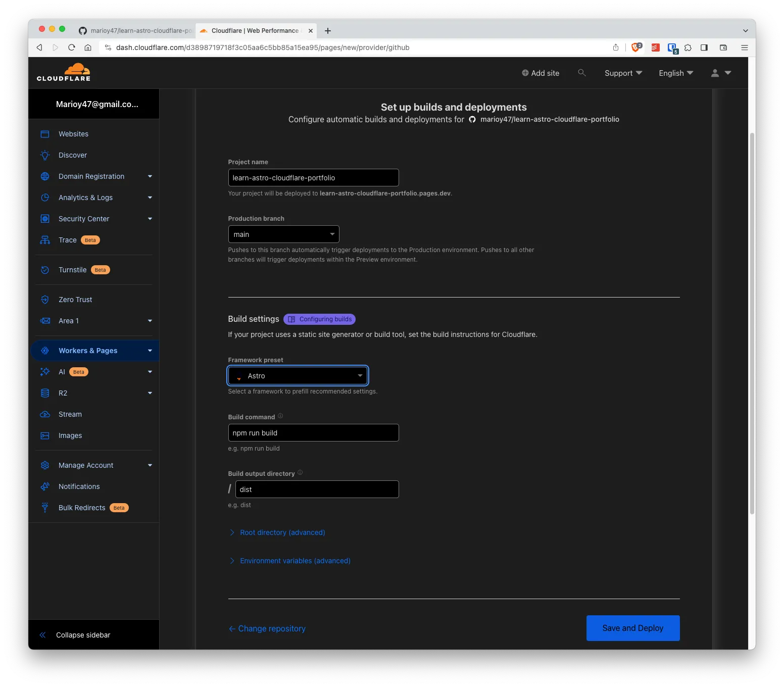Click the AI sparkle icon
The height and width of the screenshot is (687, 784).
click(x=45, y=372)
